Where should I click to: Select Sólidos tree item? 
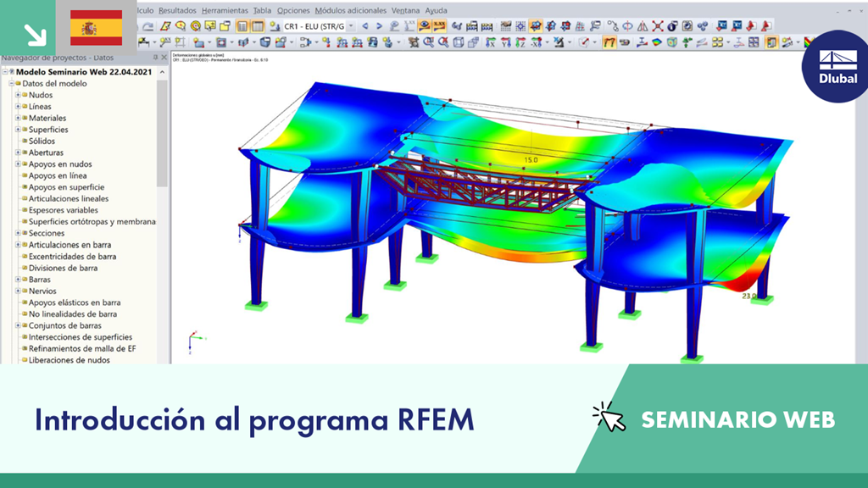[42, 141]
